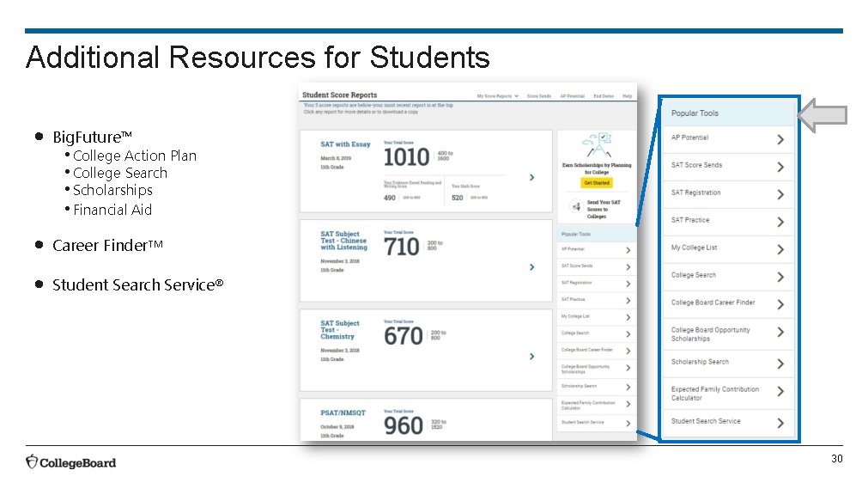The image size is (868, 489).
Task: Click the Student Score Reports heading
Action: pos(339,95)
